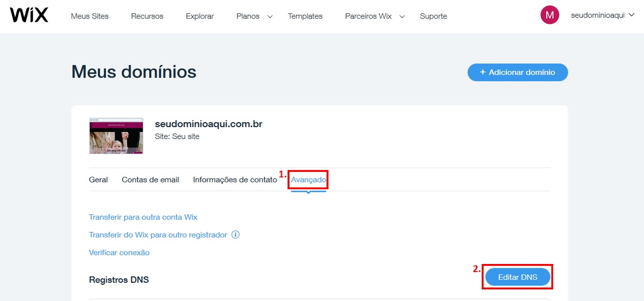Switch to the Contas de email tab
Screen dimensions: 644x301
click(151, 180)
